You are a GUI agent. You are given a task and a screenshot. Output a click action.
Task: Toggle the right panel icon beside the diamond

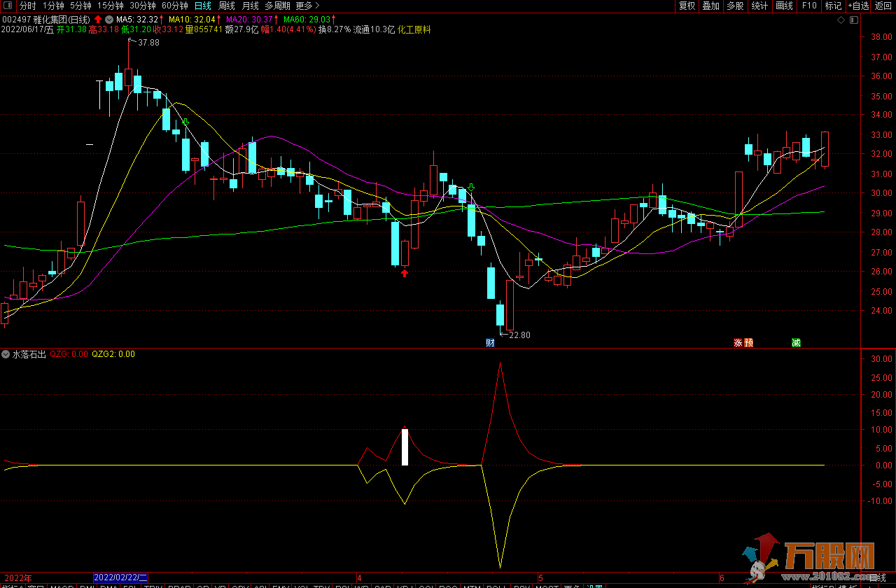853,20
